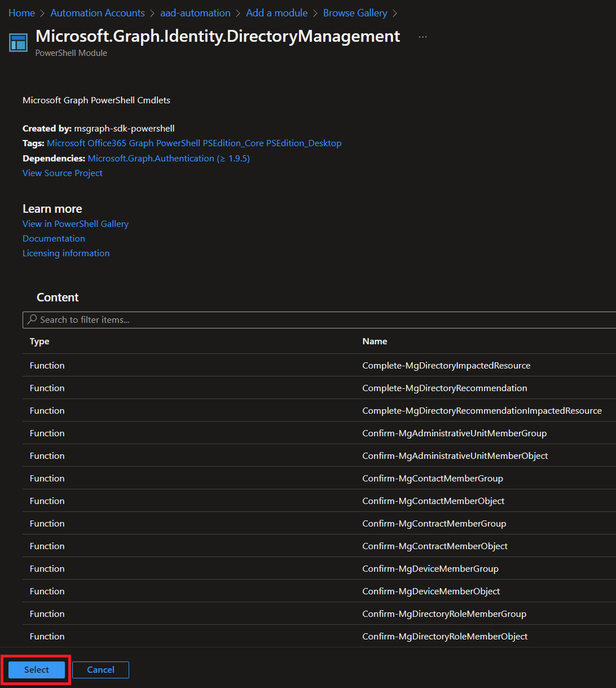Select Confirm-MgDirectoryRoleMemberGroup row

coord(319,613)
